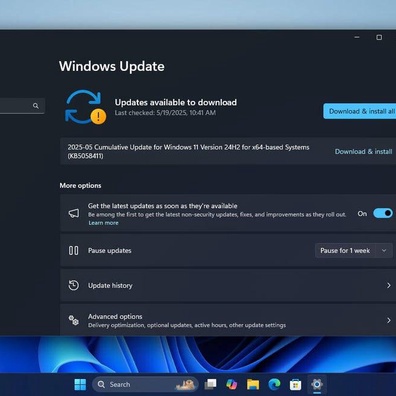Click the Settings gear icon in taskbar

(317, 384)
